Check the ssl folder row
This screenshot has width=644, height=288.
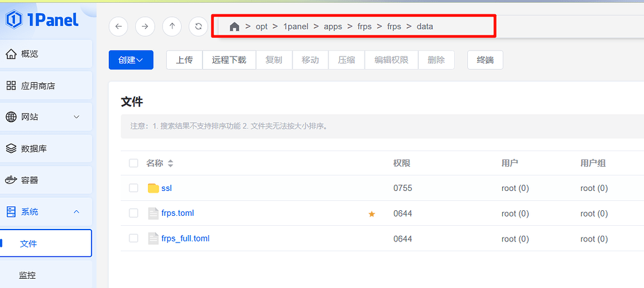(134, 188)
